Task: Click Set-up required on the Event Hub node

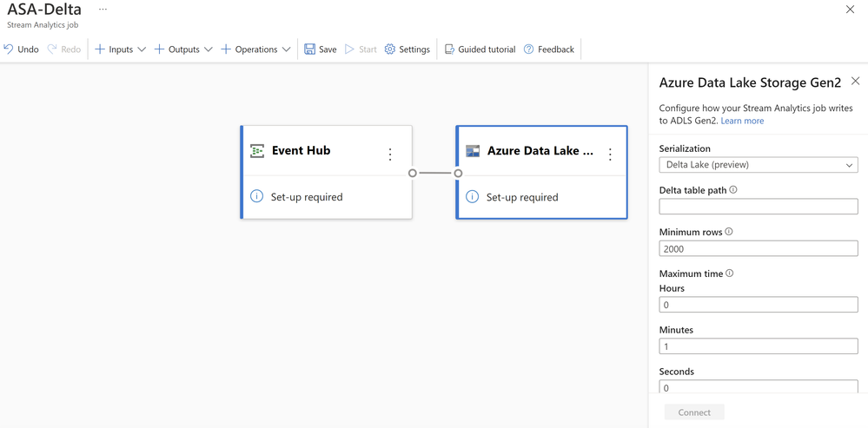Action: [x=307, y=197]
